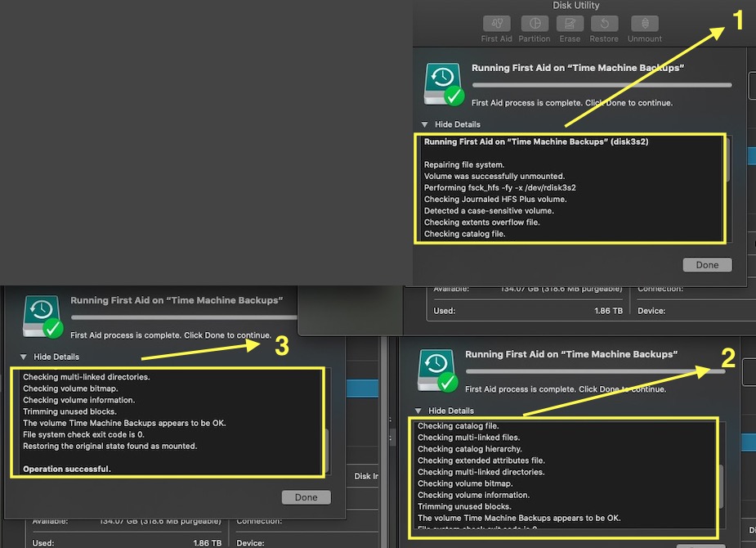Click the Restore toolbar icon
756x548 pixels.
[x=604, y=23]
